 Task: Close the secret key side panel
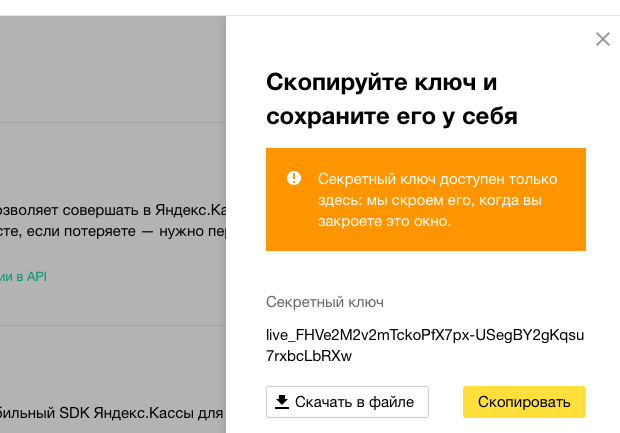click(x=602, y=40)
